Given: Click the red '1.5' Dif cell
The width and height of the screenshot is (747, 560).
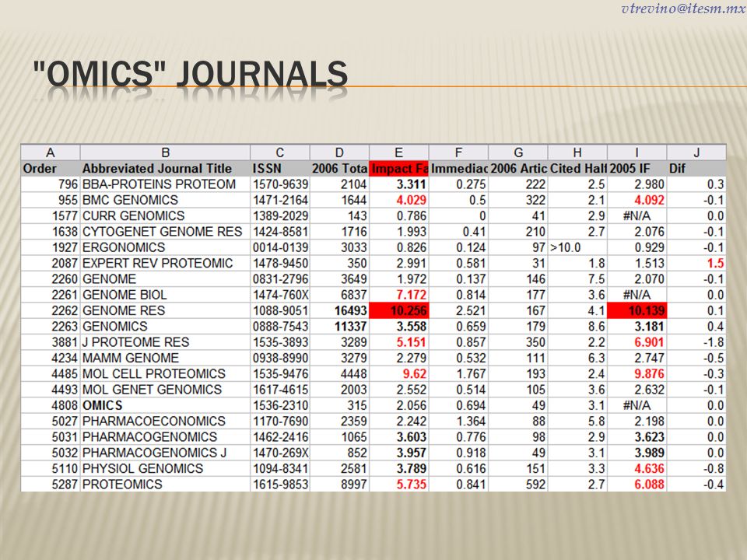Looking at the screenshot, I should click(696, 263).
